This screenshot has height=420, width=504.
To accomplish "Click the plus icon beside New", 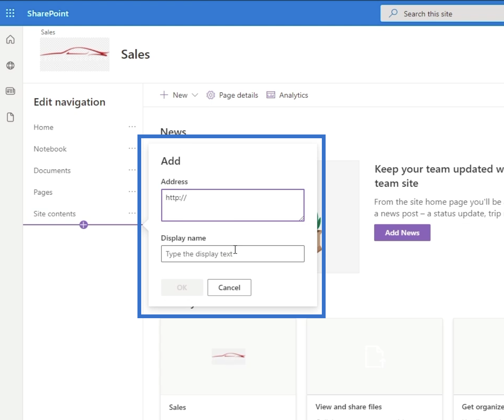I will pyautogui.click(x=164, y=95).
